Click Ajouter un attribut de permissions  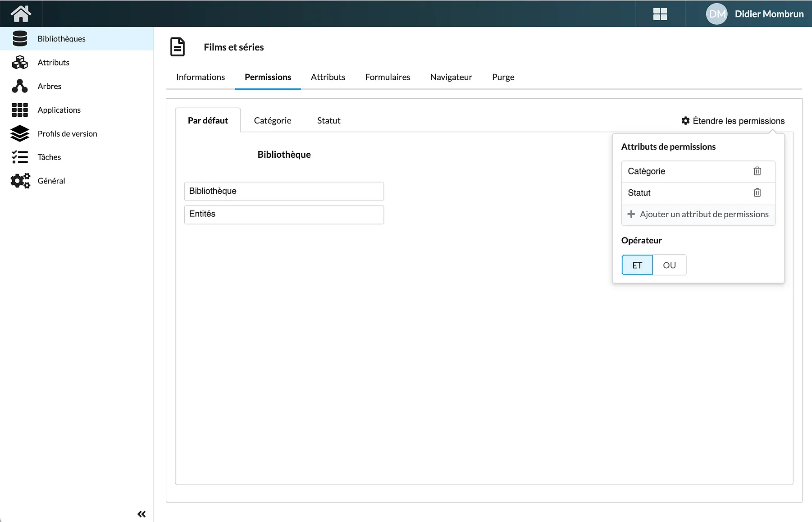(698, 215)
